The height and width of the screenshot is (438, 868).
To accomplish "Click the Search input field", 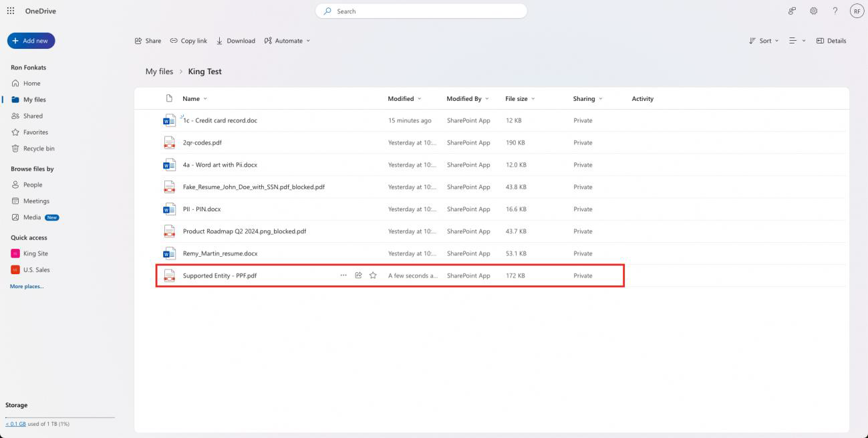I will tap(421, 11).
